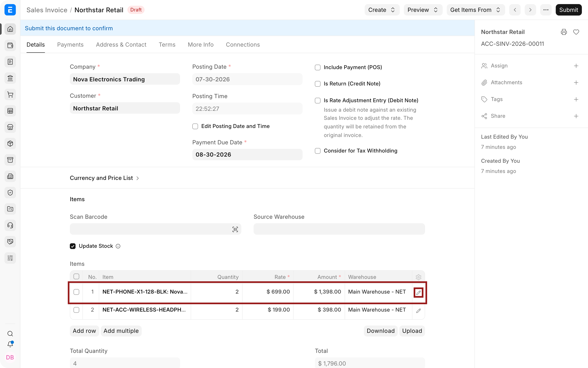
Task: Share document with plus icon
Action: (576, 116)
